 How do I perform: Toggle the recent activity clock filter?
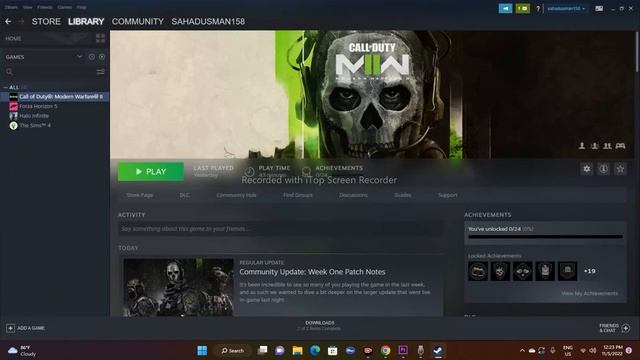(x=92, y=57)
